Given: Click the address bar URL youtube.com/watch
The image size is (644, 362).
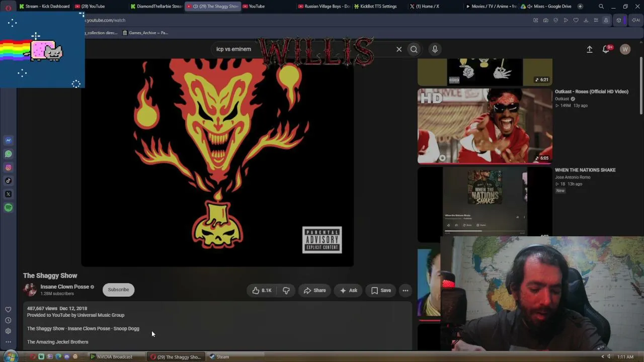Looking at the screenshot, I should 106,20.
